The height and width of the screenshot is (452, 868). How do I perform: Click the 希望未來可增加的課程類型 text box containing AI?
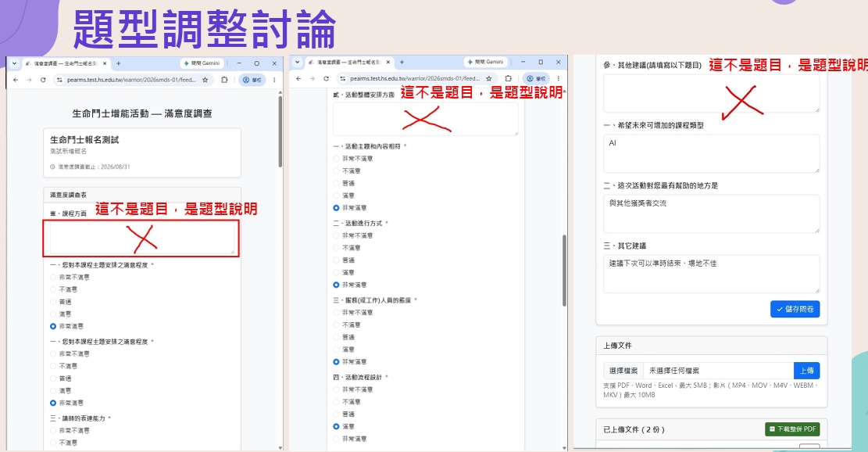tap(711, 153)
